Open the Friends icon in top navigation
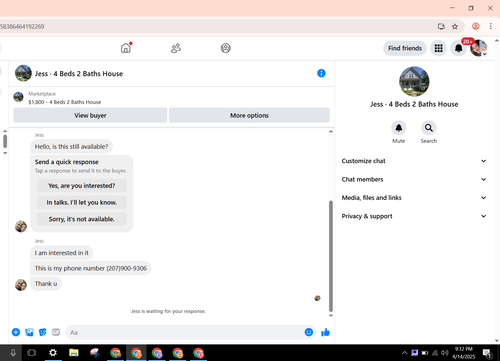 176,48
